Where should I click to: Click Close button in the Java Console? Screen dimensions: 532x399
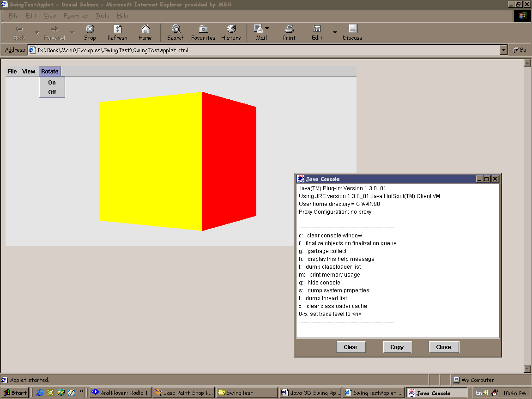[x=443, y=347]
